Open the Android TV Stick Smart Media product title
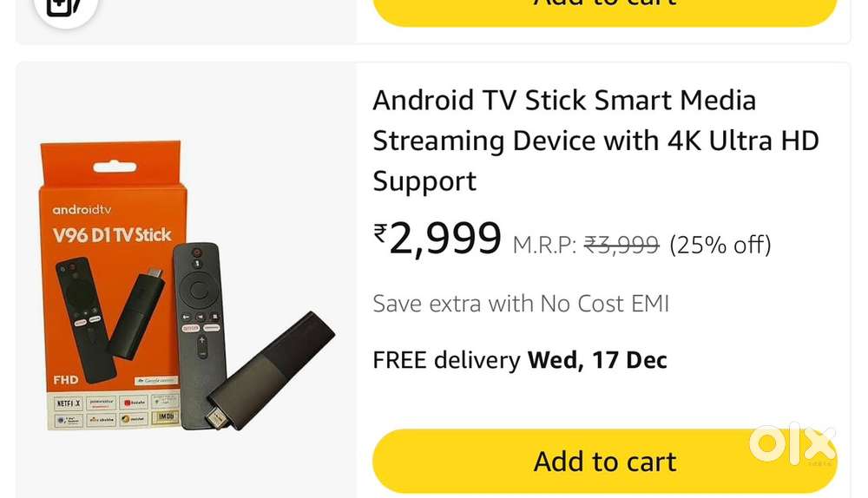Image resolution: width=868 pixels, height=498 pixels. [595, 141]
